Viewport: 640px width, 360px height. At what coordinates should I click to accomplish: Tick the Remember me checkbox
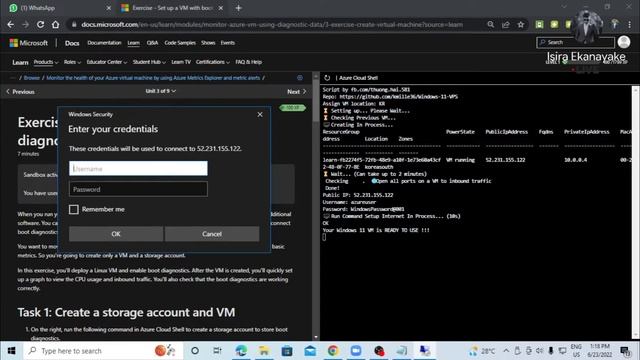[x=73, y=209]
